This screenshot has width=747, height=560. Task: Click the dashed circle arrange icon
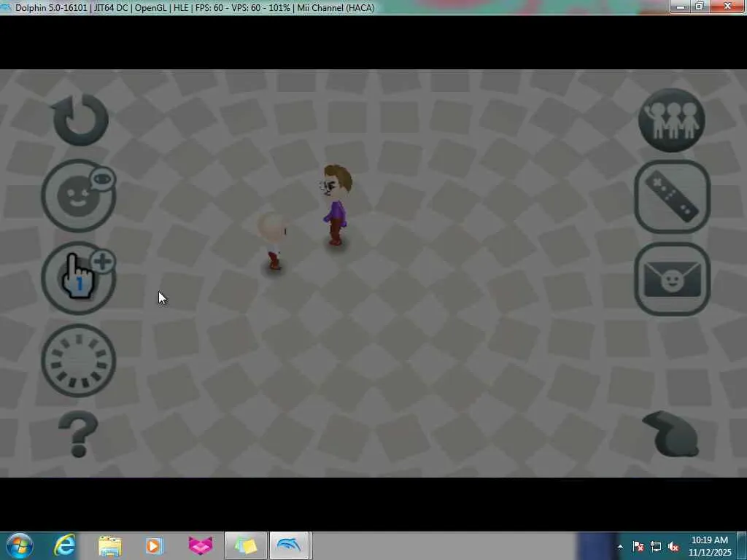79,360
